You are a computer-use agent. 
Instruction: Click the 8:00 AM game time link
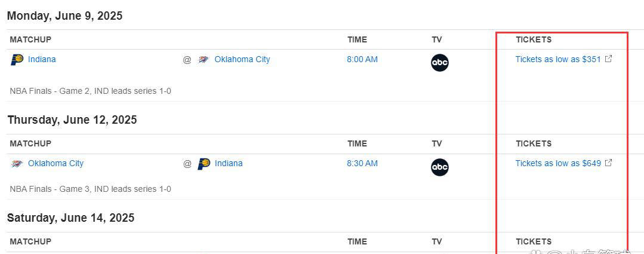coord(362,60)
